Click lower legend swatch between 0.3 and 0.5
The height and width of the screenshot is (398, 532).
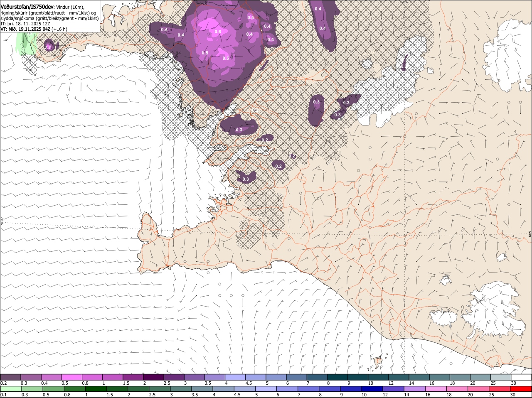pyautogui.click(x=32, y=389)
